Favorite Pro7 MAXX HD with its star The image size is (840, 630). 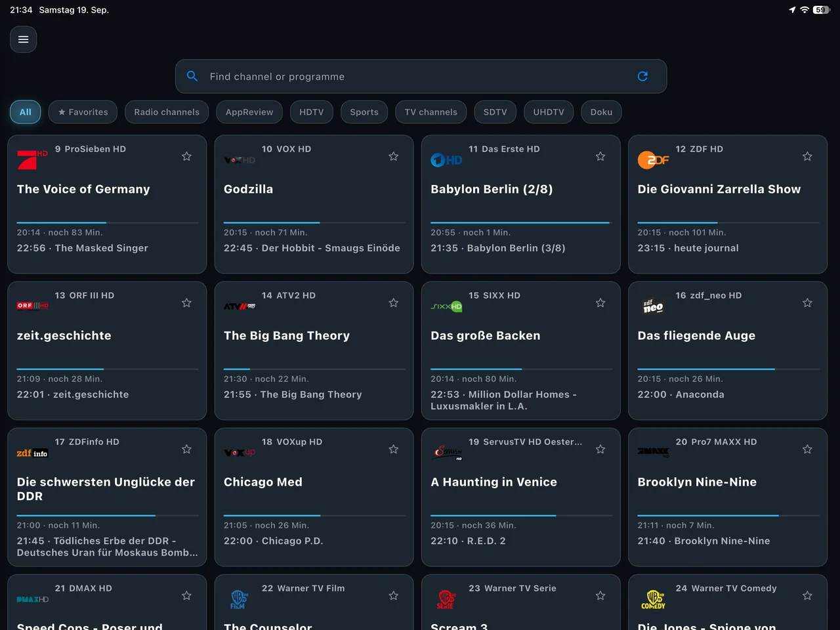(807, 449)
